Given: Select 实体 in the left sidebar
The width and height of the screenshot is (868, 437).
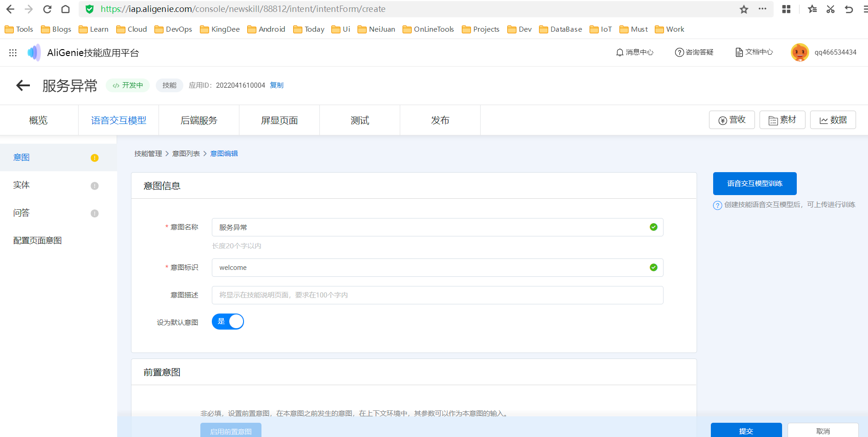Looking at the screenshot, I should coord(22,185).
